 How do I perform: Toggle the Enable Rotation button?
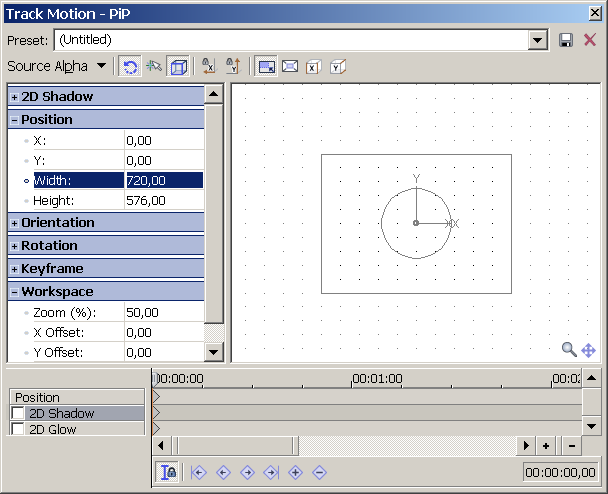pyautogui.click(x=130, y=67)
